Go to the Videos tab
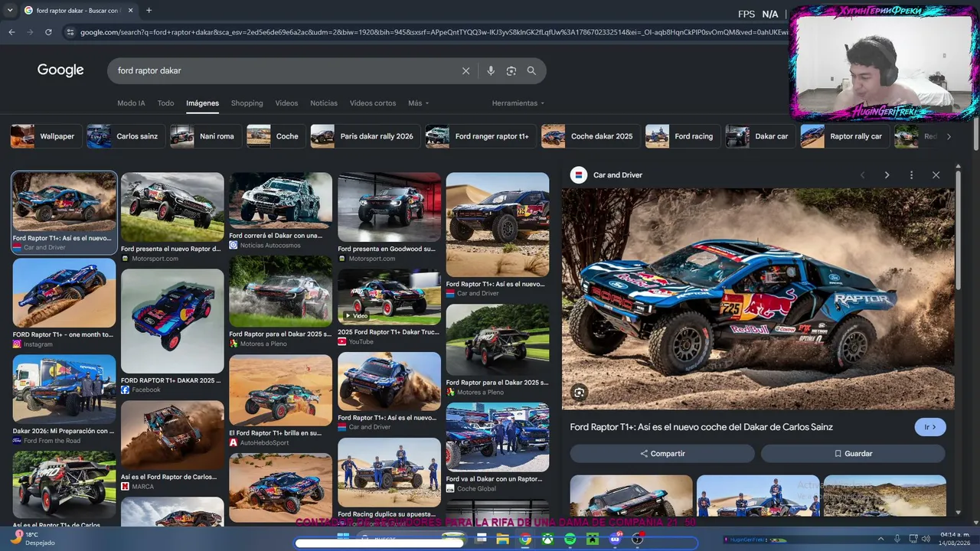Screen dimensions: 980x551 [286, 103]
